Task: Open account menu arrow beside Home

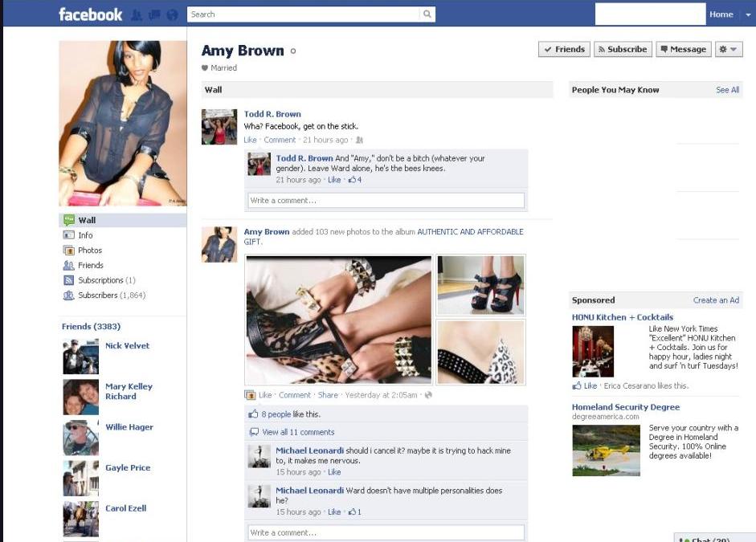Action: 748,14
